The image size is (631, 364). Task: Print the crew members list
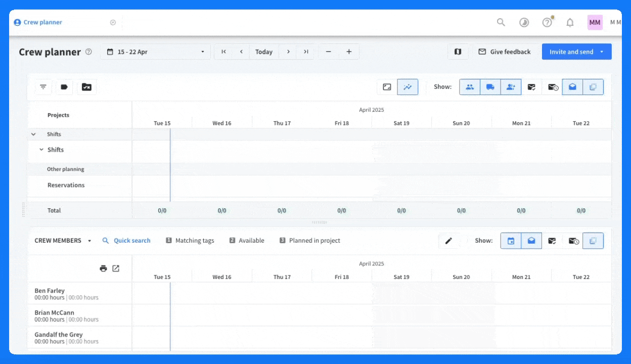(104, 268)
